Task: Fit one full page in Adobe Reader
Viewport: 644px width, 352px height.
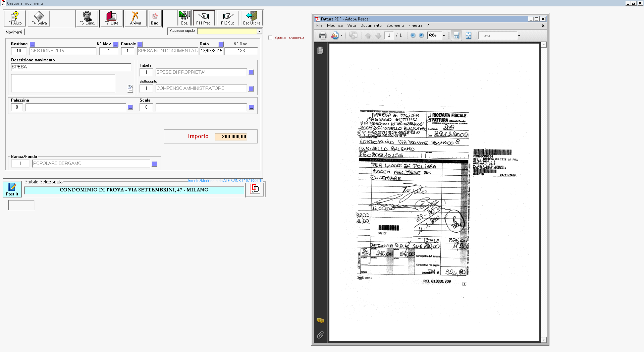Action: (x=468, y=36)
